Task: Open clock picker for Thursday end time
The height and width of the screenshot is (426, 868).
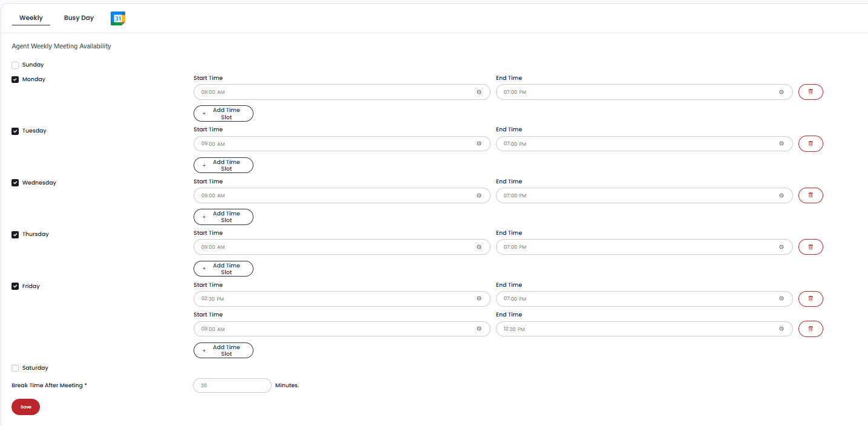Action: coord(781,247)
